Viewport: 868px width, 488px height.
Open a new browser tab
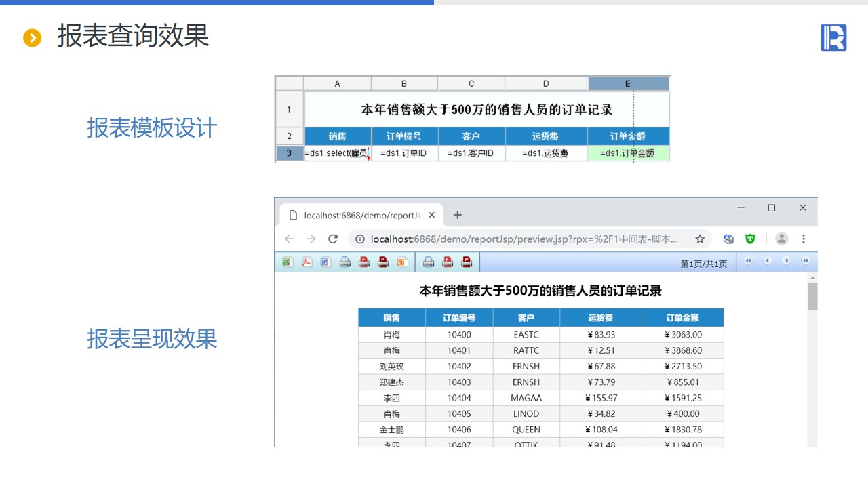pyautogui.click(x=458, y=215)
